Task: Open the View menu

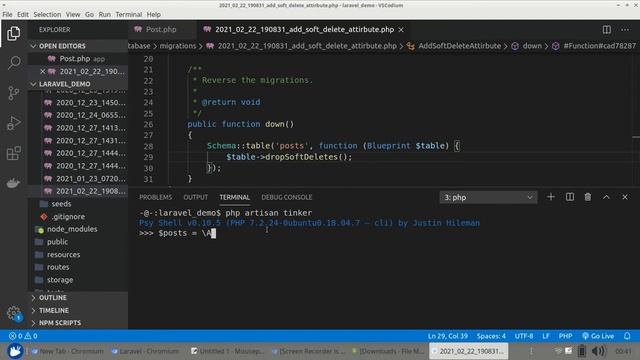Action: pos(73,14)
